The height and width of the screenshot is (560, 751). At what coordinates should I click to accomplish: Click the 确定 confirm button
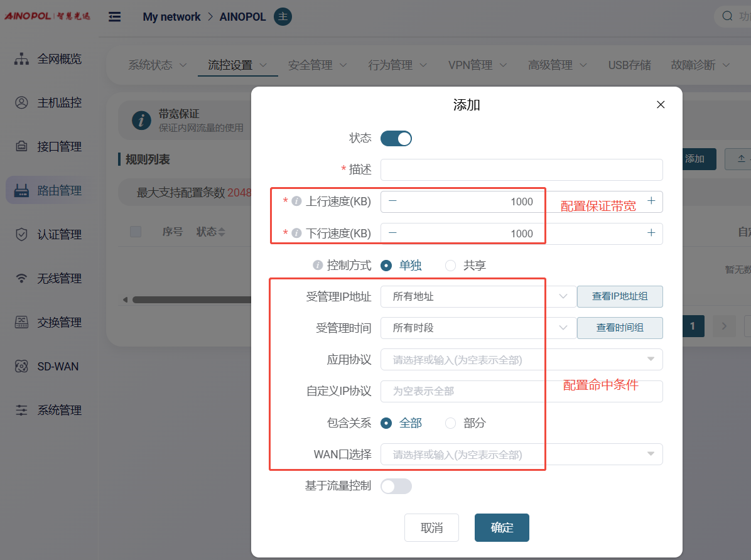click(502, 527)
